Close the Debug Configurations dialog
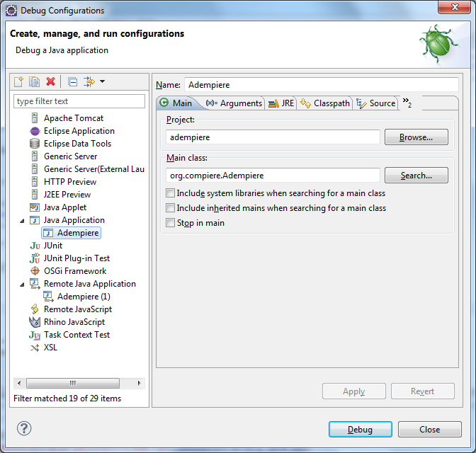 [x=430, y=430]
